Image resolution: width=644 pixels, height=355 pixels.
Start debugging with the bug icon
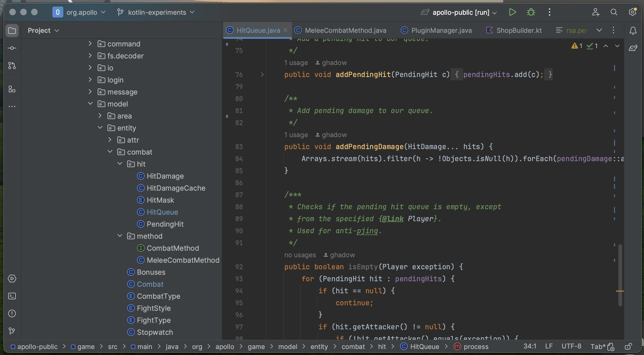[531, 12]
